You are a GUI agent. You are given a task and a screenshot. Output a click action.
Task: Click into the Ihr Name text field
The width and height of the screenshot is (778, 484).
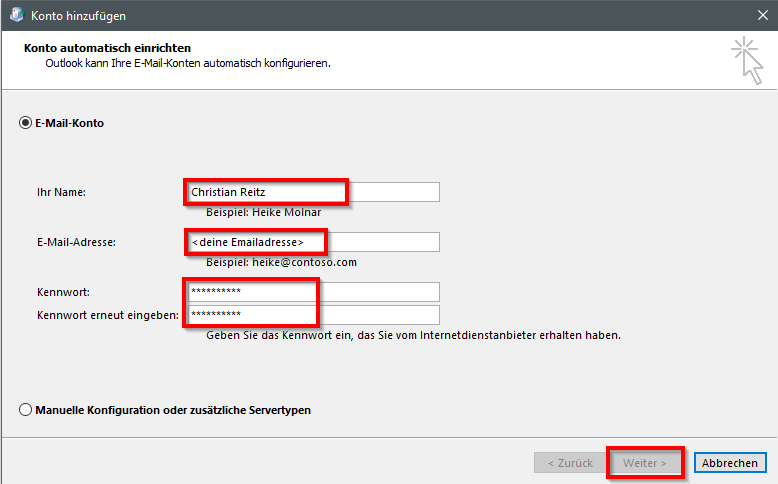click(x=312, y=192)
